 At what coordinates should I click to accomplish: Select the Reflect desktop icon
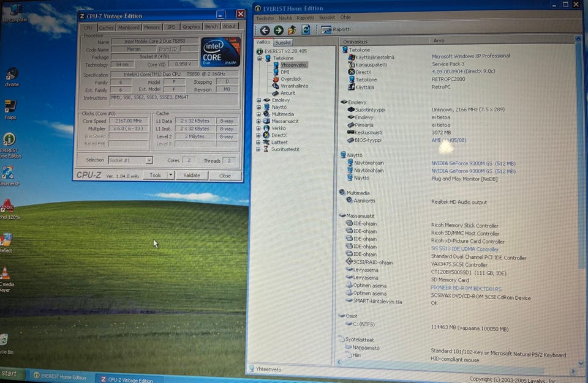point(7,242)
